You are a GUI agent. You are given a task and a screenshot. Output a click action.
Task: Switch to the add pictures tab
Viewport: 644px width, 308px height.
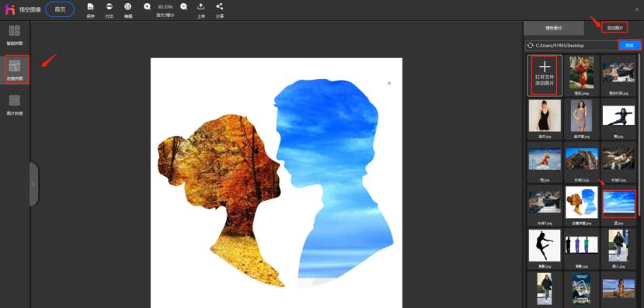pos(614,28)
